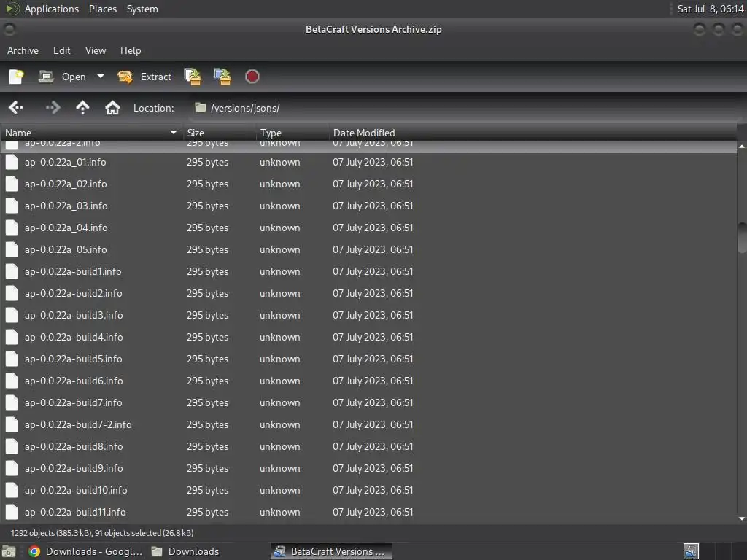Click the show desktop icon in taskbar
The width and height of the screenshot is (747, 560).
9,552
